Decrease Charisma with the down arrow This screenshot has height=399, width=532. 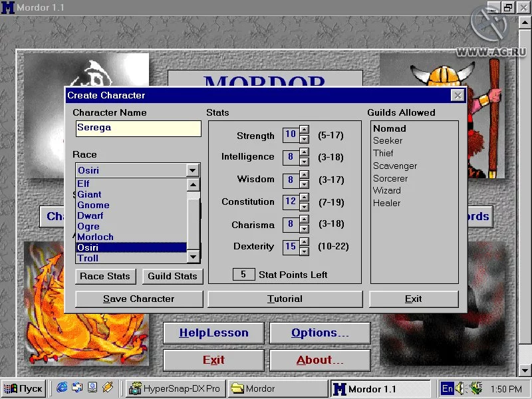click(305, 229)
